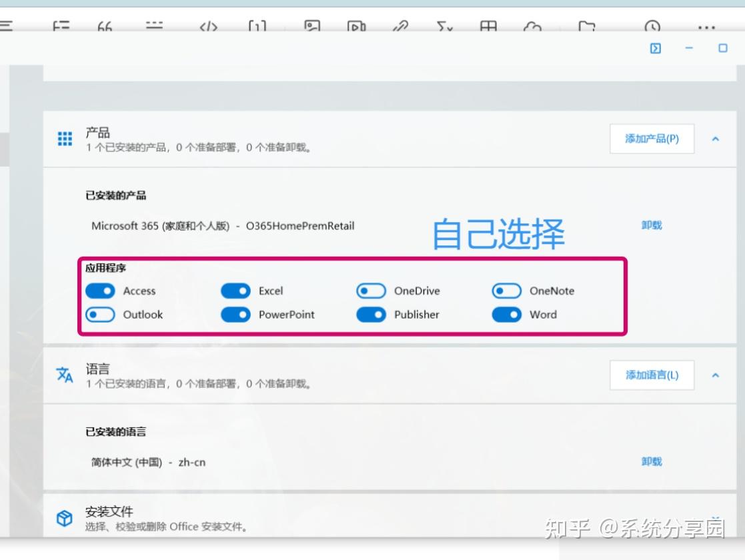Click the clock history icon in editor toolbar
The height and width of the screenshot is (560, 745).
pos(652,26)
